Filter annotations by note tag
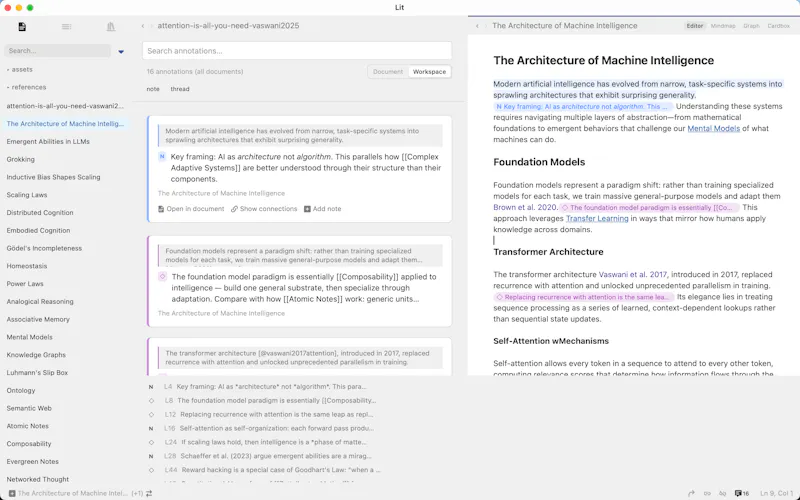The width and height of the screenshot is (800, 500). point(153,89)
